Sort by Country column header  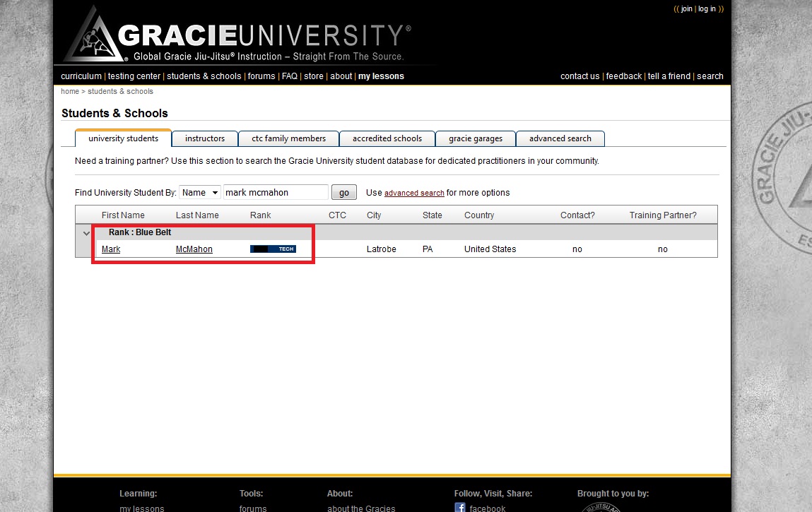[479, 215]
